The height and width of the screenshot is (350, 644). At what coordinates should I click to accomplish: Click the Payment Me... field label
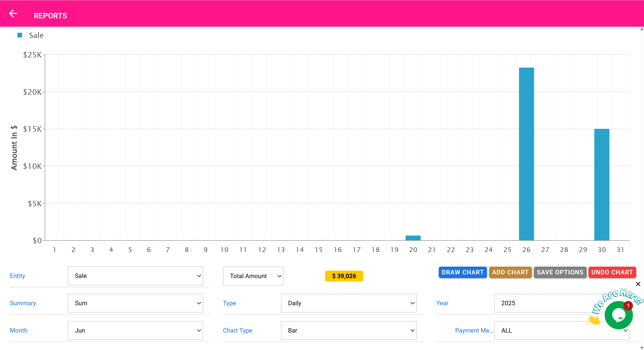pos(474,330)
